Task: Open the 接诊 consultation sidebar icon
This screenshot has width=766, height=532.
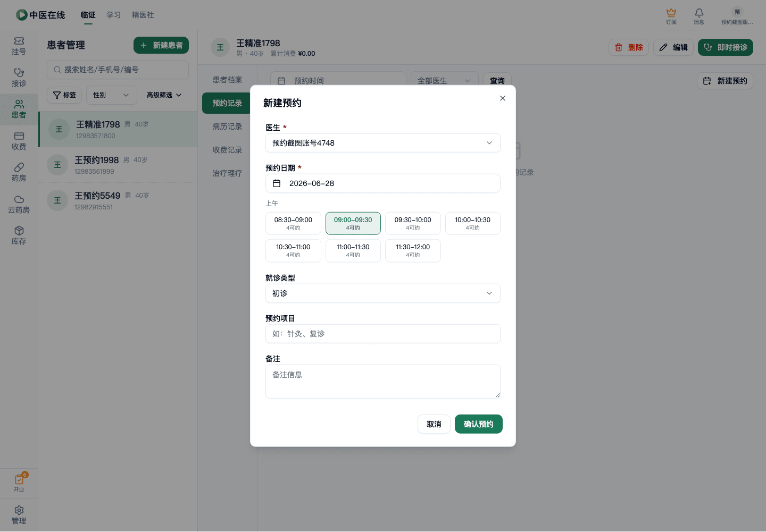Action: (19, 78)
